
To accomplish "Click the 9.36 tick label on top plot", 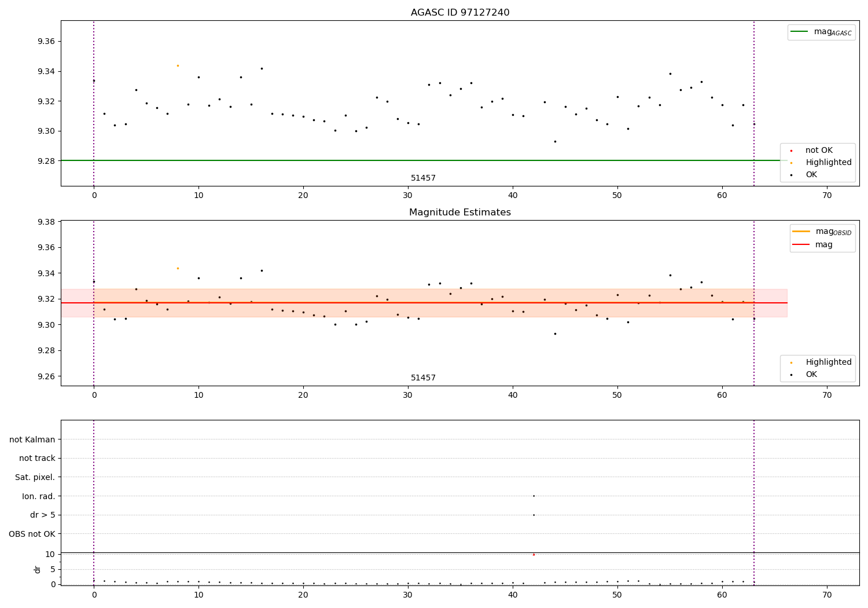I will (46, 42).
